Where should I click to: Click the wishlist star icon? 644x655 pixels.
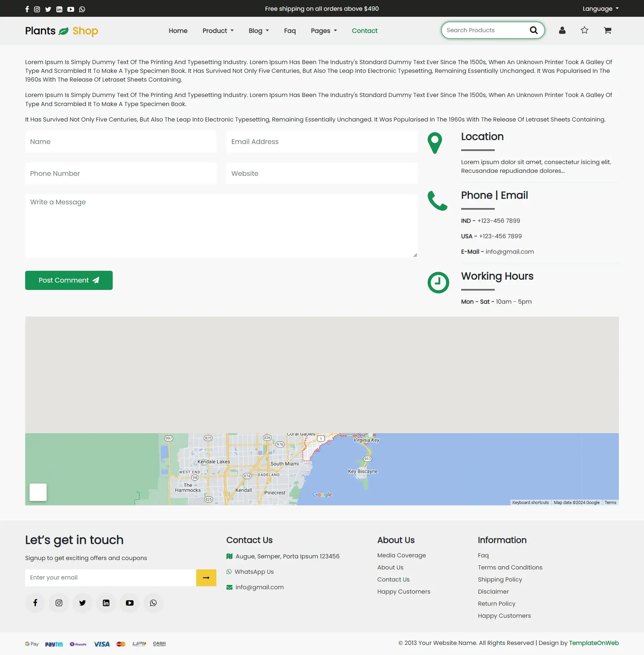584,30
